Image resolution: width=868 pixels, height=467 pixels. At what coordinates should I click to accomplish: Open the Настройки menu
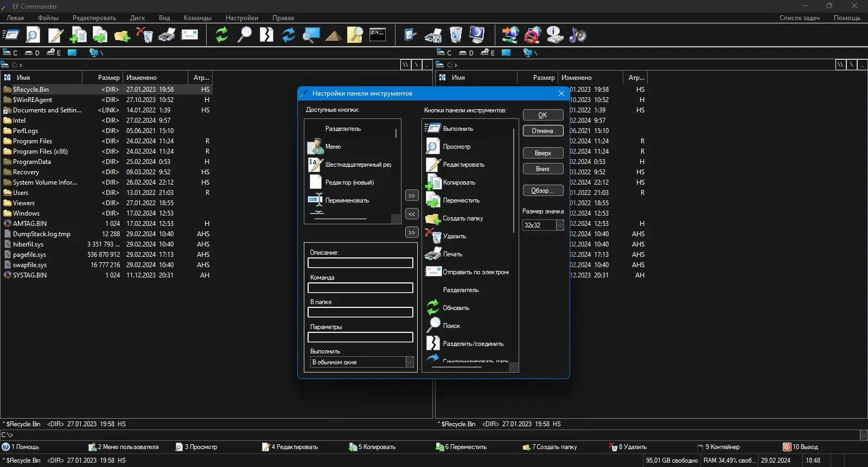242,17
